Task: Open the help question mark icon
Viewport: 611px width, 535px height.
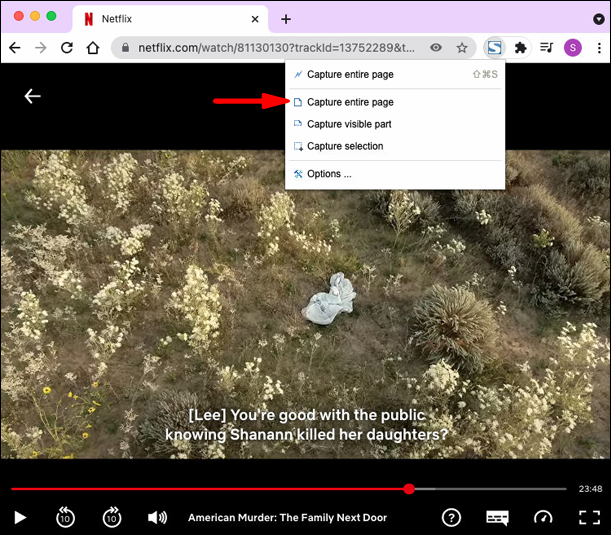Action: [451, 518]
